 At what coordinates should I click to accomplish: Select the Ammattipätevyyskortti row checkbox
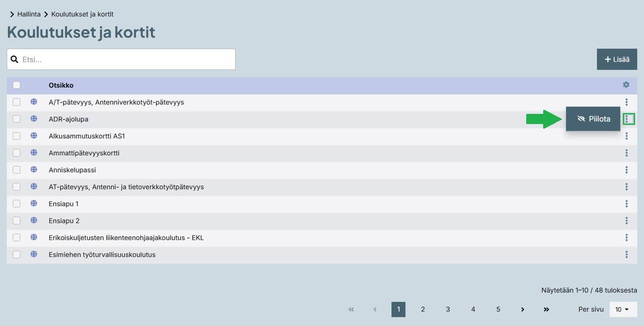pyautogui.click(x=17, y=153)
